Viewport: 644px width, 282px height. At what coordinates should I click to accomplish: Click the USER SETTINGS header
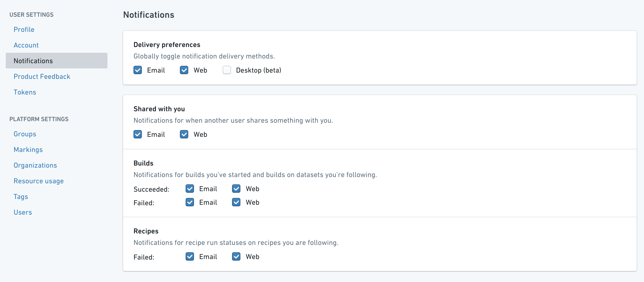pyautogui.click(x=32, y=15)
